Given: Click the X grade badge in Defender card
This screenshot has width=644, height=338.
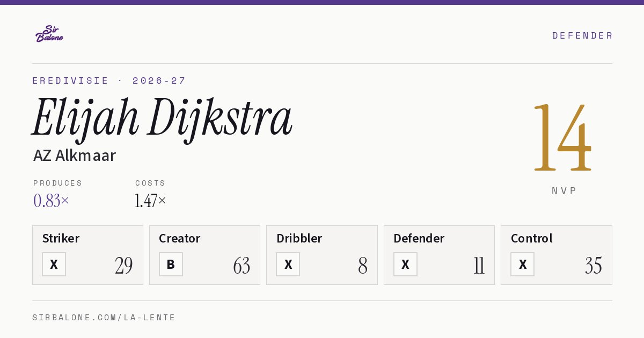Looking at the screenshot, I should click(405, 264).
